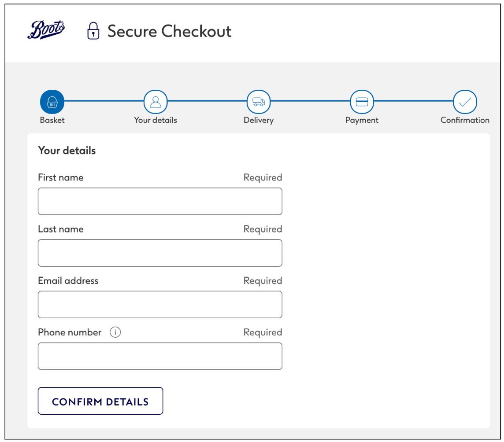Click the Delivery step label
The width and height of the screenshot is (504, 442).
(x=259, y=120)
